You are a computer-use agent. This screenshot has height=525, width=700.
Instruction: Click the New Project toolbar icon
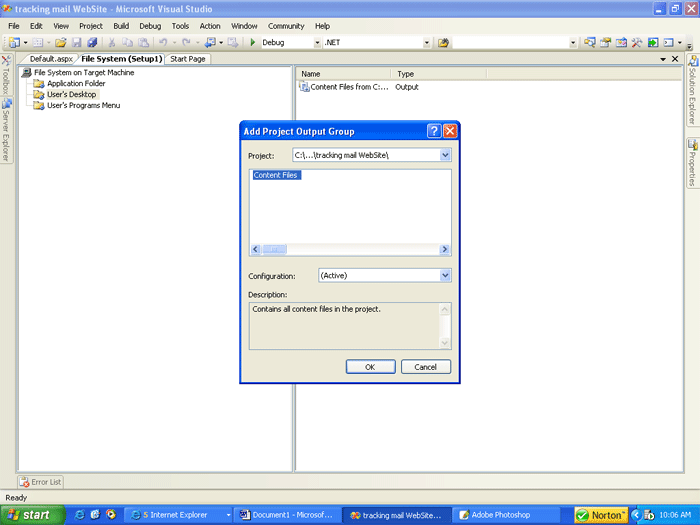14,42
